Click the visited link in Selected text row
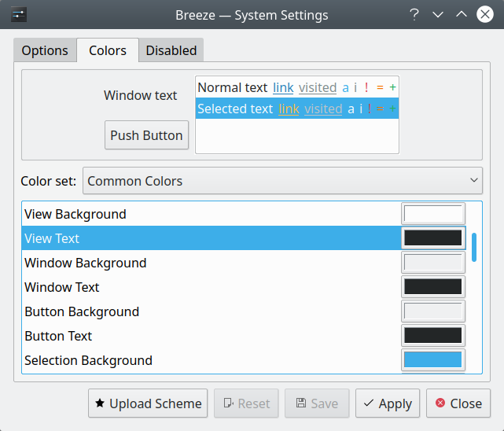This screenshot has width=504, height=431. click(x=323, y=109)
